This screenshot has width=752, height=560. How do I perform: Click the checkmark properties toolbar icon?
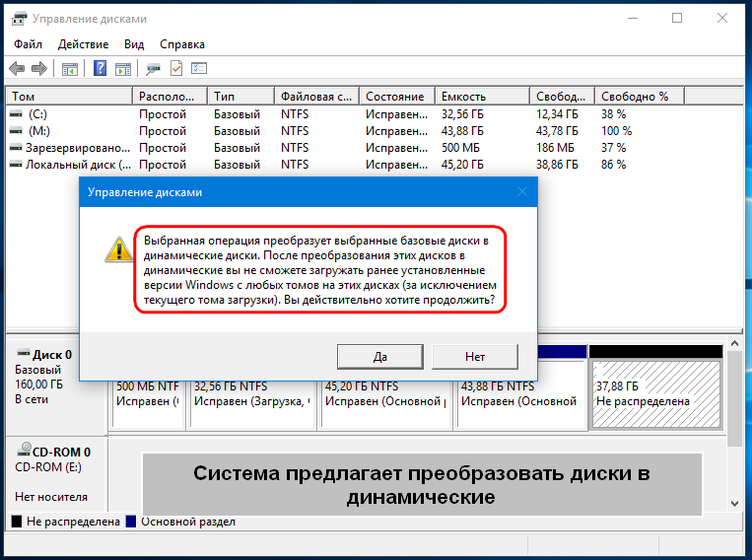click(176, 69)
